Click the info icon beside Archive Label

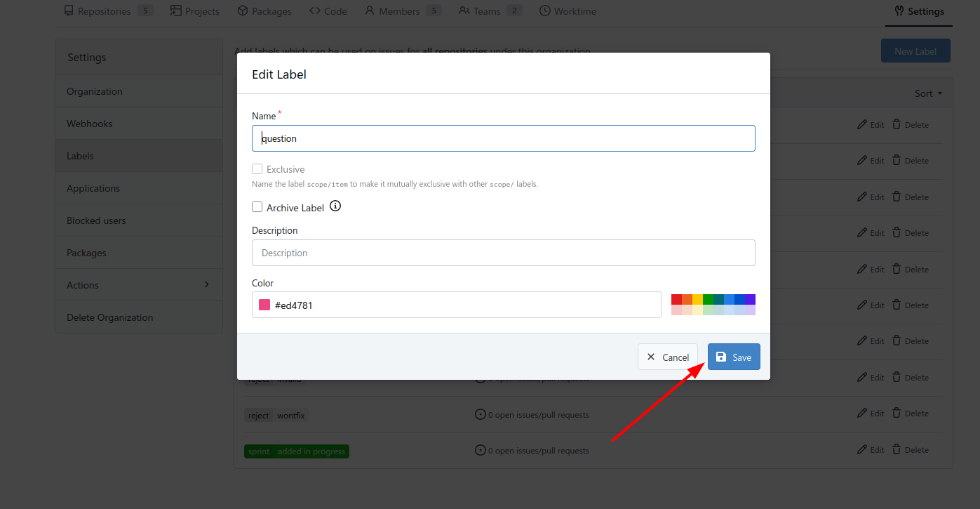335,206
